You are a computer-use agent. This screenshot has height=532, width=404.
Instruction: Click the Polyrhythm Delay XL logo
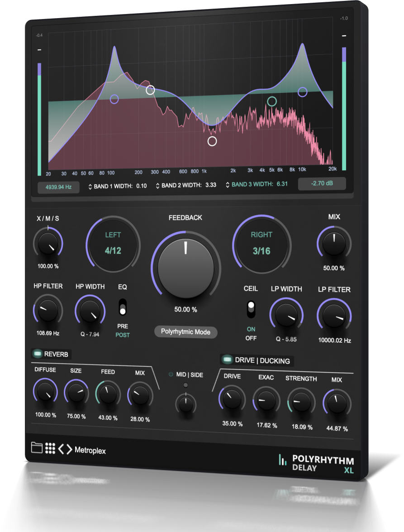pyautogui.click(x=316, y=464)
